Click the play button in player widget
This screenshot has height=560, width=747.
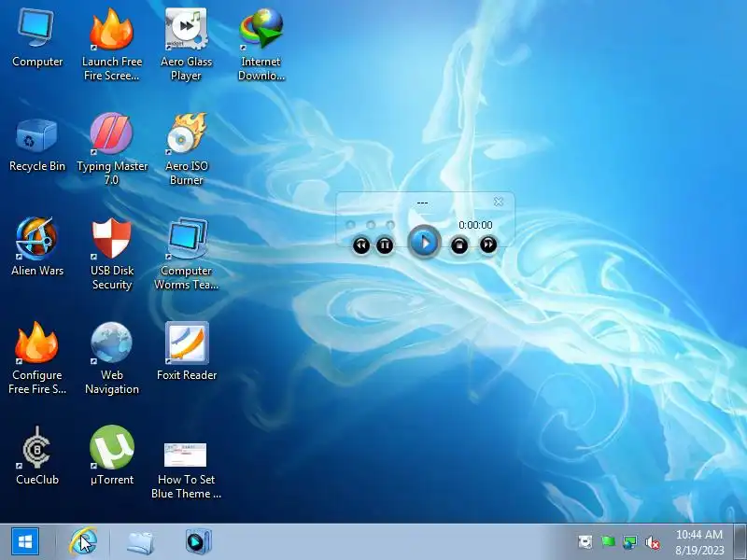(x=424, y=243)
